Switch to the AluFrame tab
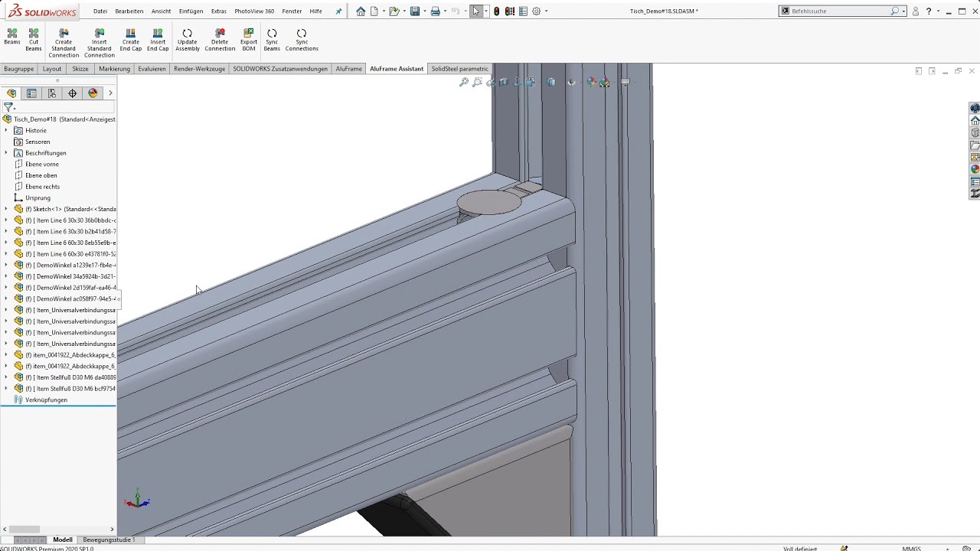 point(349,69)
